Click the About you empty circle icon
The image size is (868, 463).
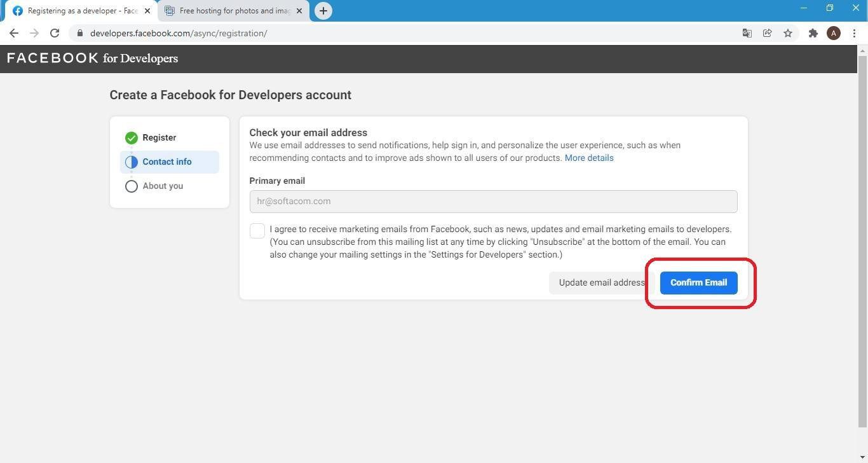tap(132, 186)
